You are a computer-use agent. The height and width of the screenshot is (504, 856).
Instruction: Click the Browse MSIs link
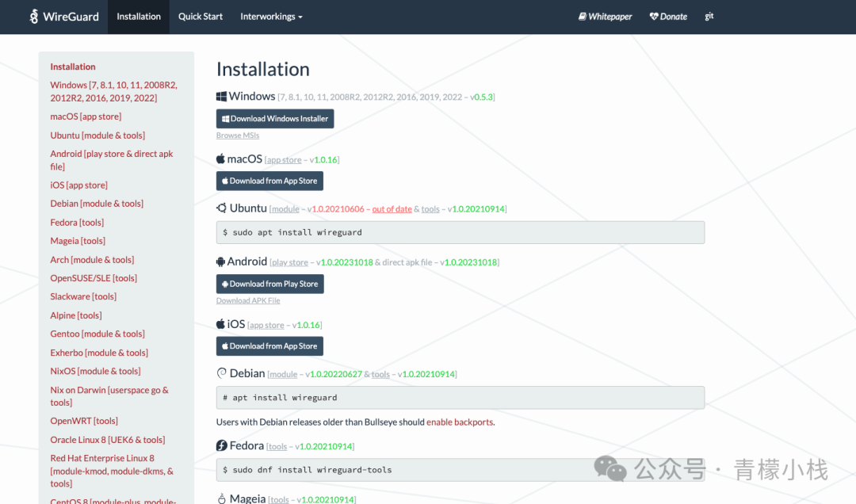tap(238, 136)
